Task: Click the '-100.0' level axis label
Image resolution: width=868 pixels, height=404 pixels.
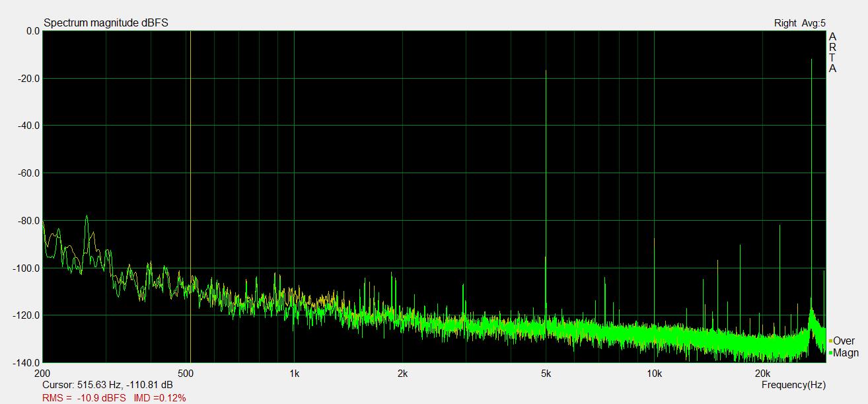Action: (26, 268)
